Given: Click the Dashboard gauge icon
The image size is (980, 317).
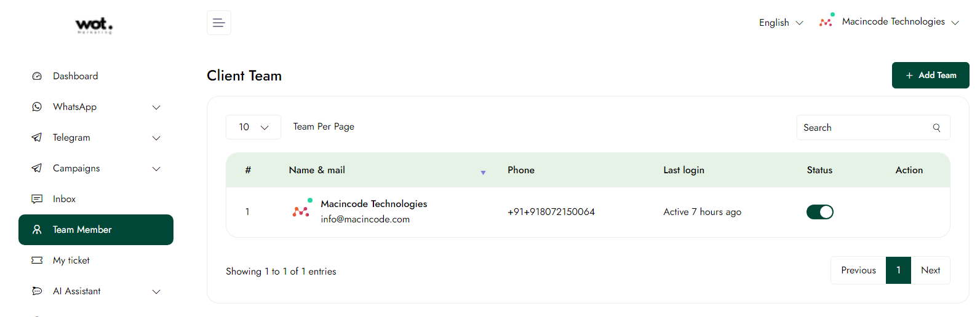Looking at the screenshot, I should [37, 76].
